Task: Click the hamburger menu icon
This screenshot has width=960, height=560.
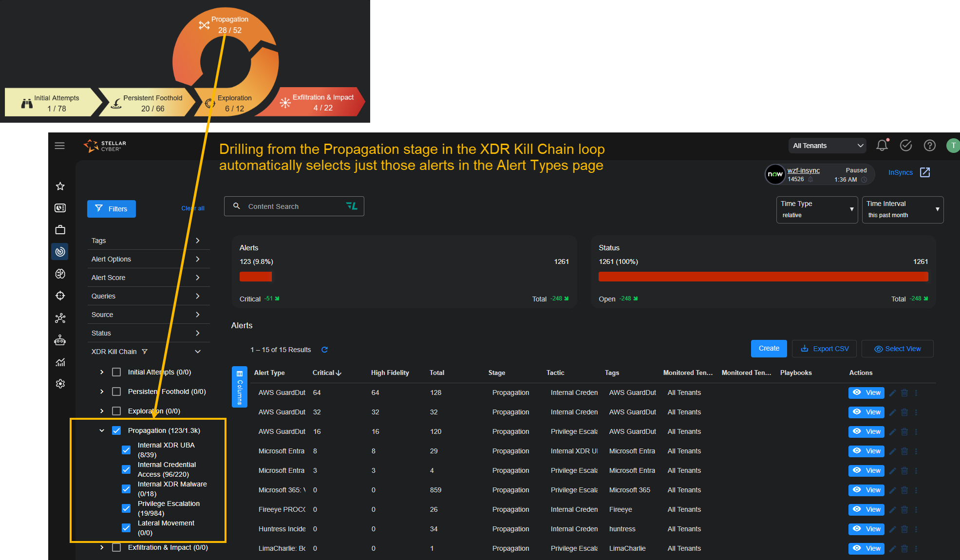Action: point(59,146)
